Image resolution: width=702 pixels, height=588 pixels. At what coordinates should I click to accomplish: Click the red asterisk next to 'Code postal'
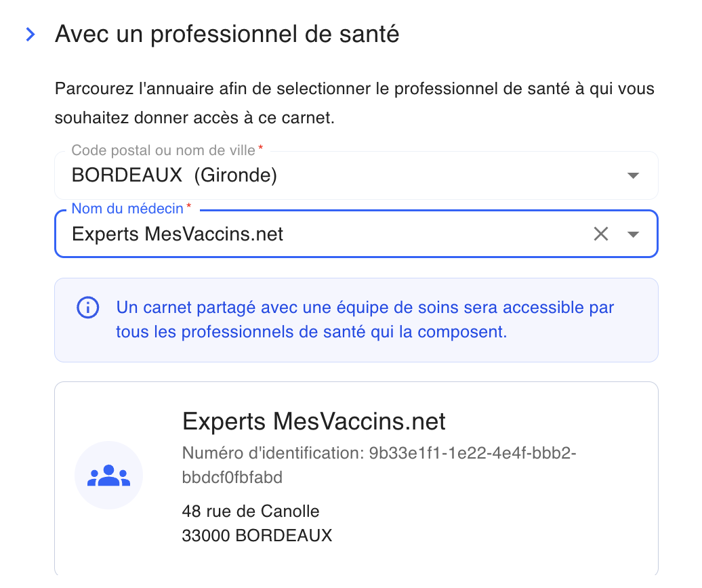tap(261, 147)
